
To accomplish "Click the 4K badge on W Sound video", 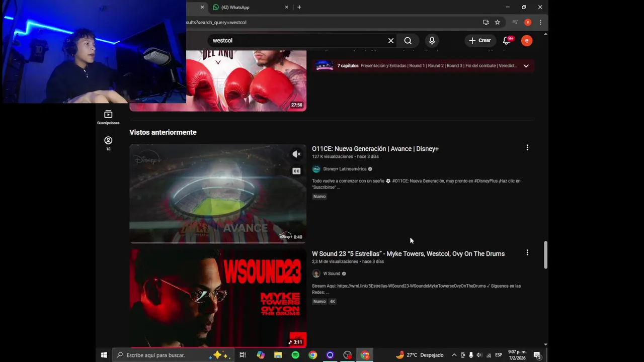I will click(x=332, y=302).
